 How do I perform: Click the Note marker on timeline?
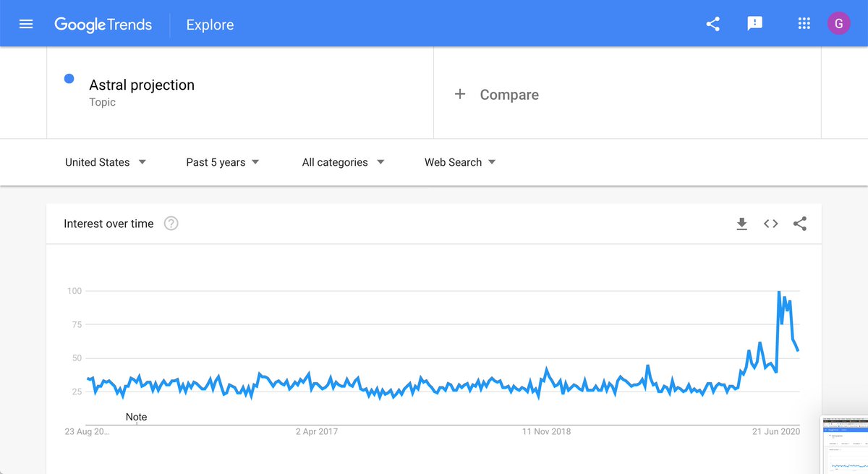point(136,417)
